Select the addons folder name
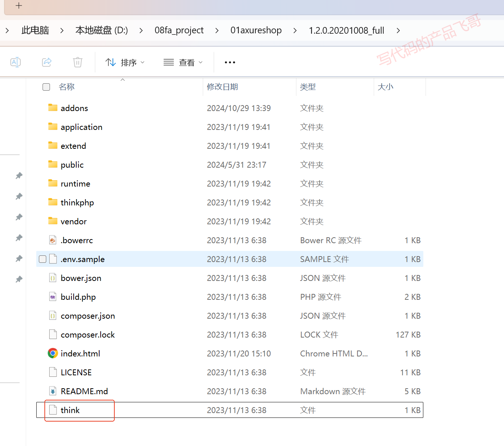 pos(74,108)
